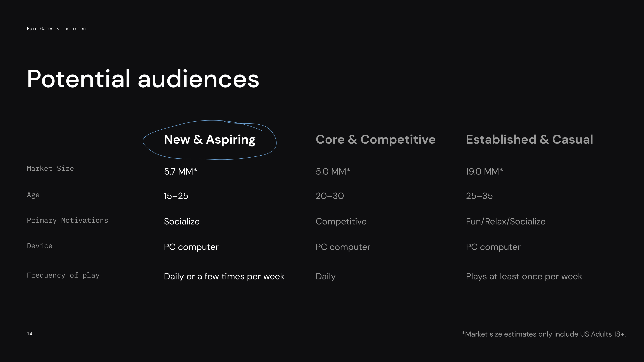Click the "5.7 MM*" market size value
The width and height of the screenshot is (644, 362).
tap(180, 172)
